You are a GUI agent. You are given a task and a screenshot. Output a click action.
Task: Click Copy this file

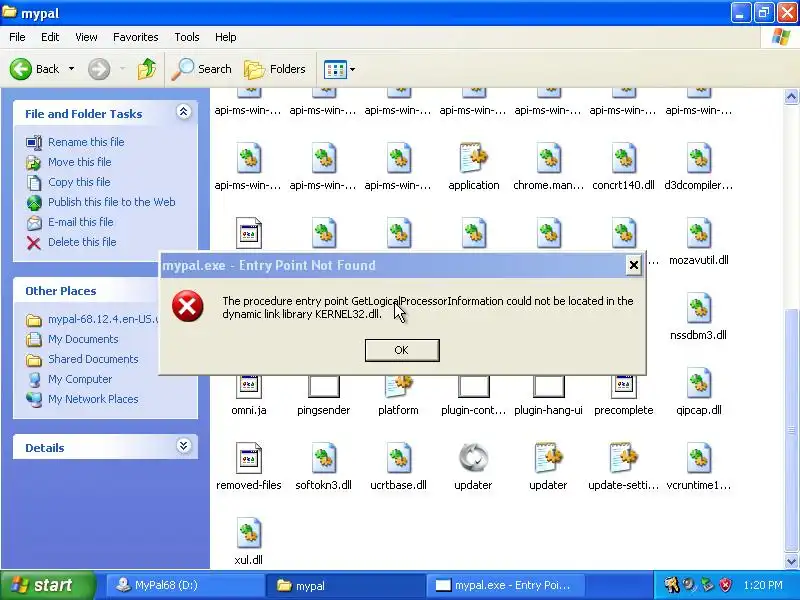point(79,182)
